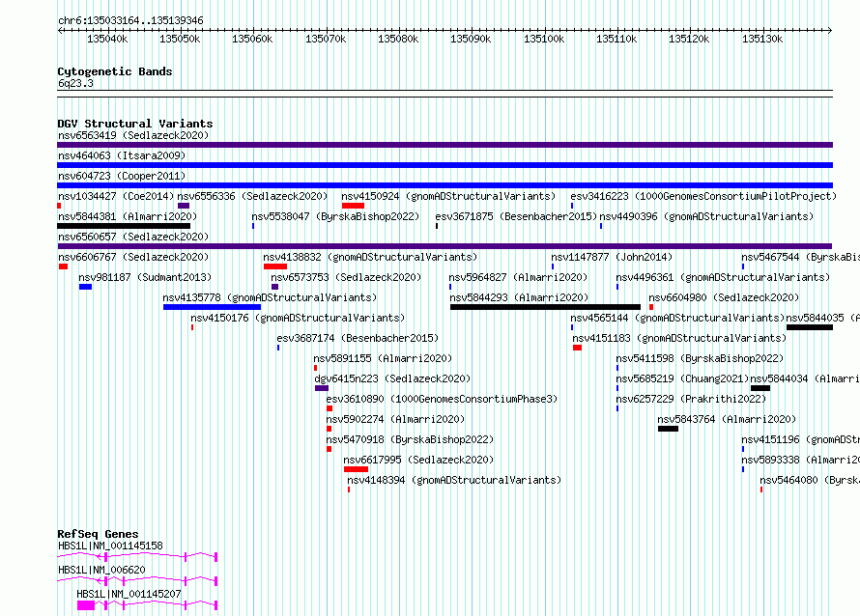Open nsv4151183 gnomADStructuralVariants label

click(679, 338)
